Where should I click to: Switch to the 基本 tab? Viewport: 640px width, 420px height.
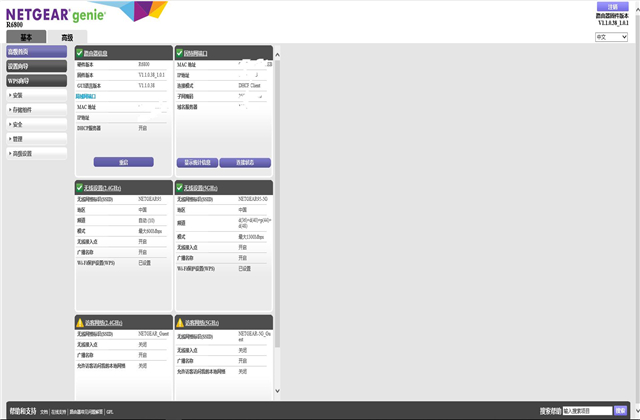26,37
